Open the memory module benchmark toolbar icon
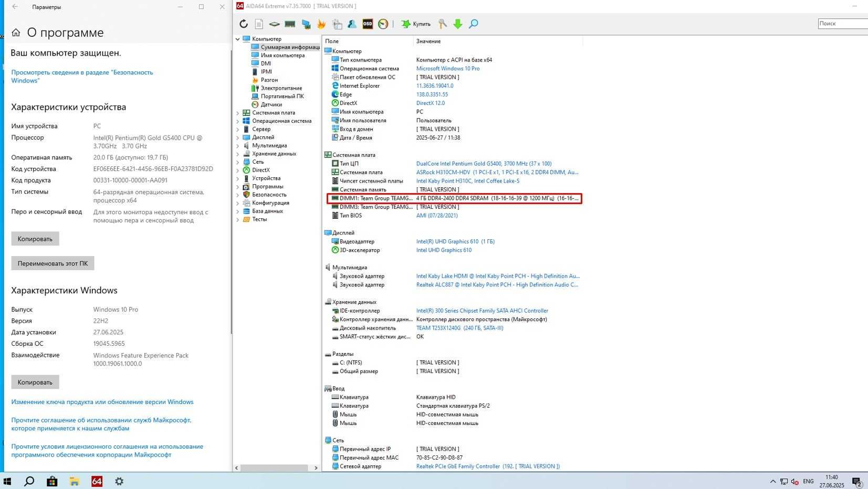The width and height of the screenshot is (868, 489). point(290,24)
